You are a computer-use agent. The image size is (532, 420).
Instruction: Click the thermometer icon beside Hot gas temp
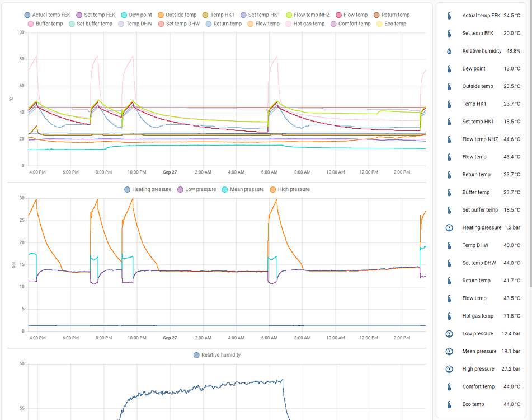click(x=449, y=316)
